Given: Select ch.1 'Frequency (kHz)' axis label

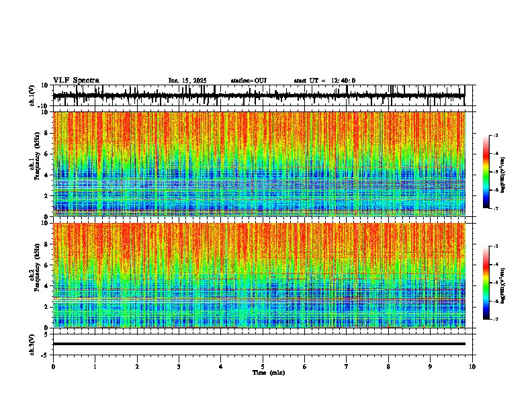Looking at the screenshot, I should [38, 157].
